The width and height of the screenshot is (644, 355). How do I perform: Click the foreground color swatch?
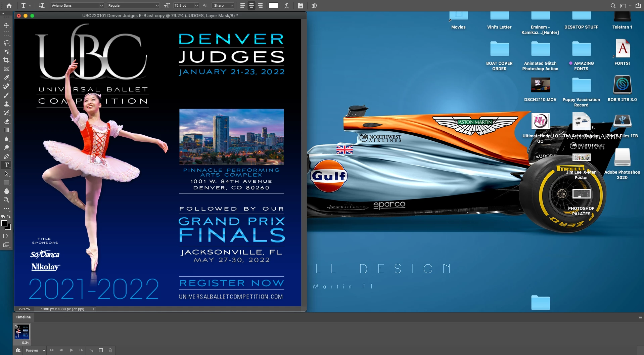[x=4, y=223]
